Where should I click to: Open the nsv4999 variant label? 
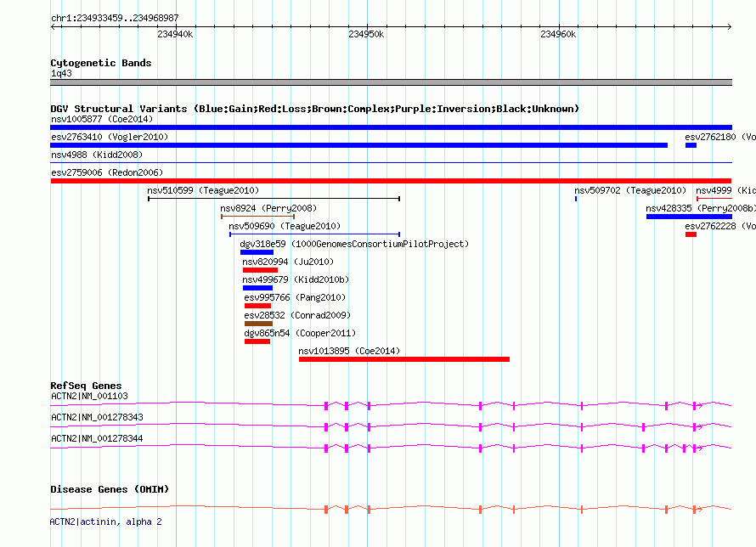pos(725,190)
